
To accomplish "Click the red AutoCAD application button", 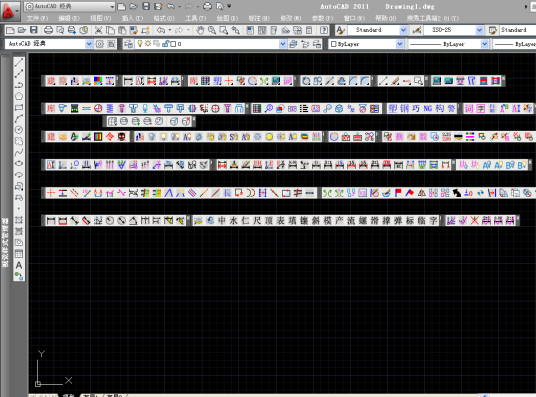I will click(x=9, y=11).
